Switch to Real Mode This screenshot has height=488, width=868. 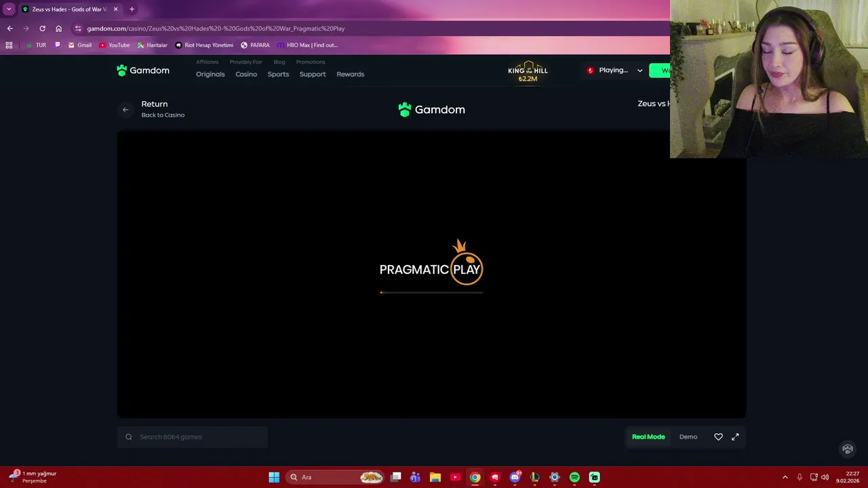coord(648,437)
